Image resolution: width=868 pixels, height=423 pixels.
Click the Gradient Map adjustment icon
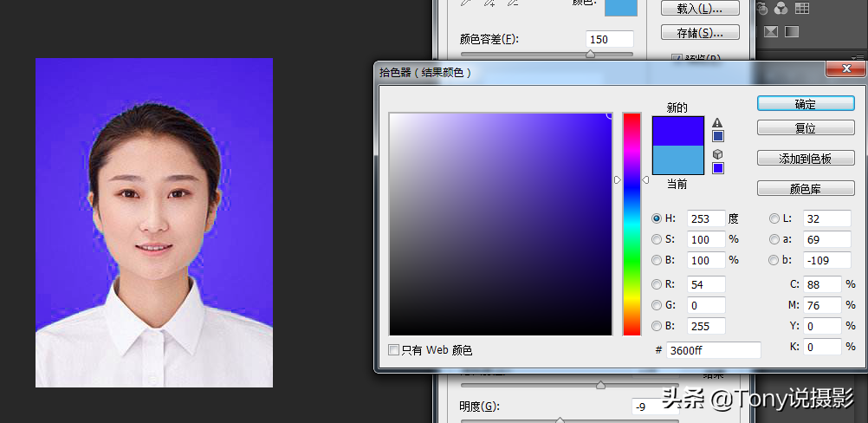point(792,31)
